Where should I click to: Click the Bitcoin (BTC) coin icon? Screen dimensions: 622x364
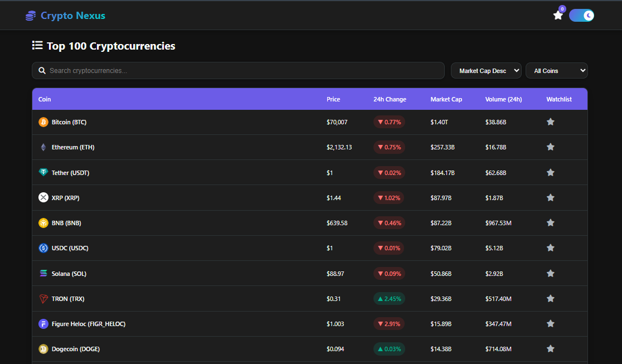[43, 122]
